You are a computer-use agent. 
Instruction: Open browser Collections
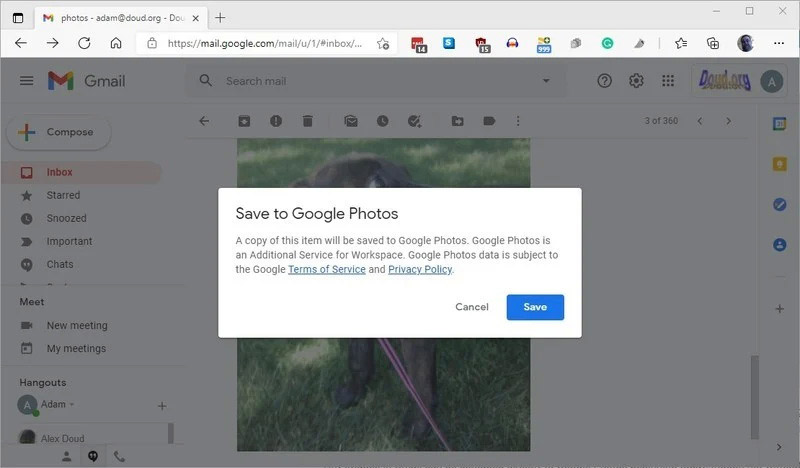[x=713, y=43]
